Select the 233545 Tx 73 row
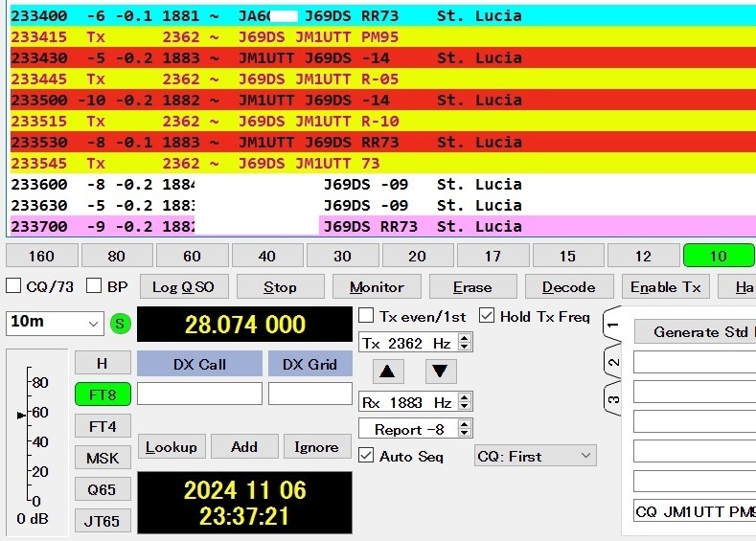The image size is (756, 541). (383, 164)
